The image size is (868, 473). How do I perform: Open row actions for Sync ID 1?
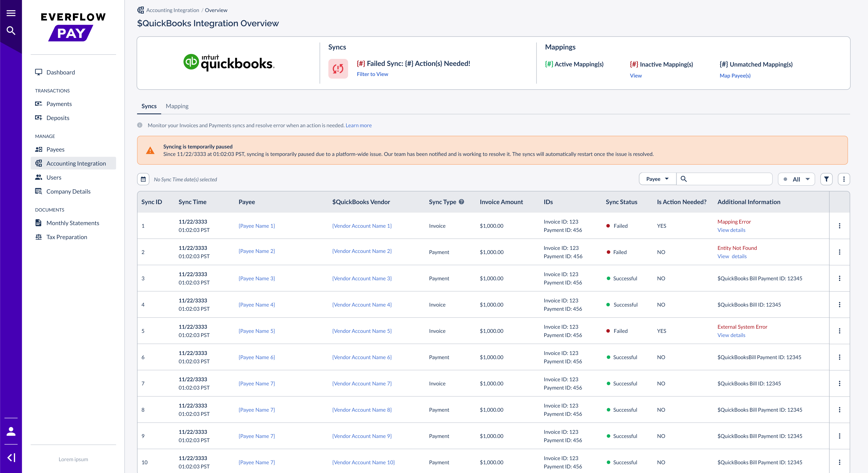(839, 226)
